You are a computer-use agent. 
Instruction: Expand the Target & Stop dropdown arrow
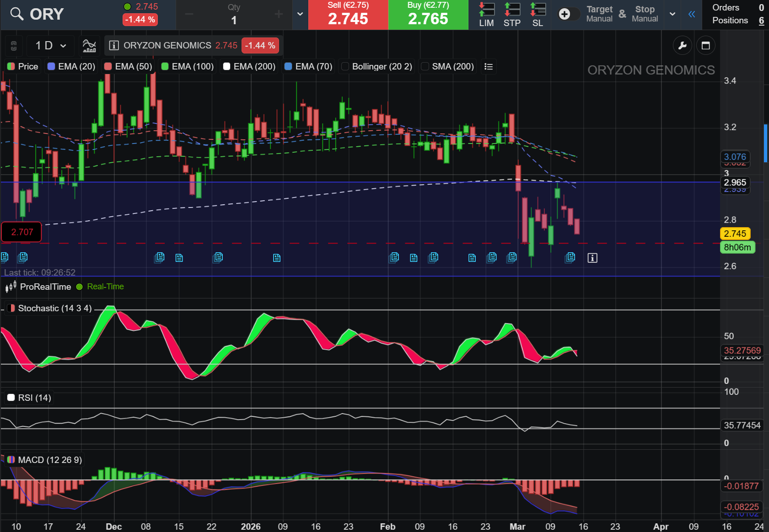click(672, 14)
